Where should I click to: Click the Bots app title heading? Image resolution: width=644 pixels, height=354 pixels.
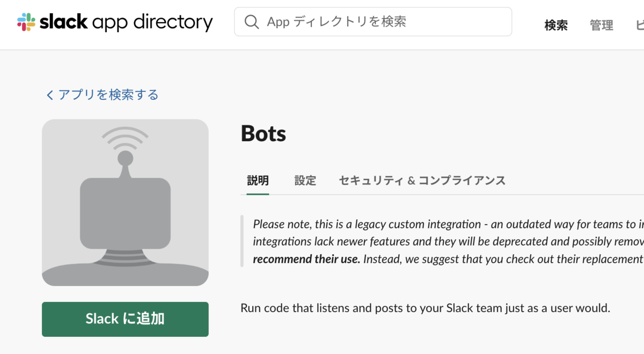tap(263, 134)
